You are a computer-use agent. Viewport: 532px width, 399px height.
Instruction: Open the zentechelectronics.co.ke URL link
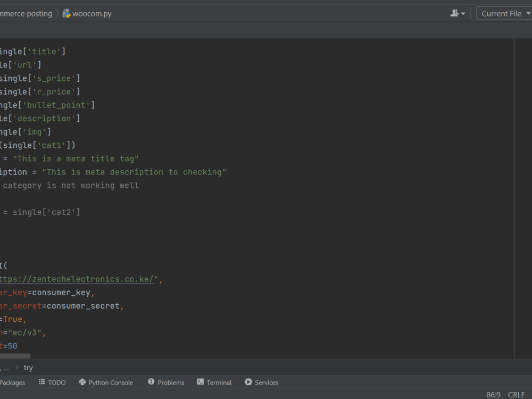pyautogui.click(x=77, y=279)
